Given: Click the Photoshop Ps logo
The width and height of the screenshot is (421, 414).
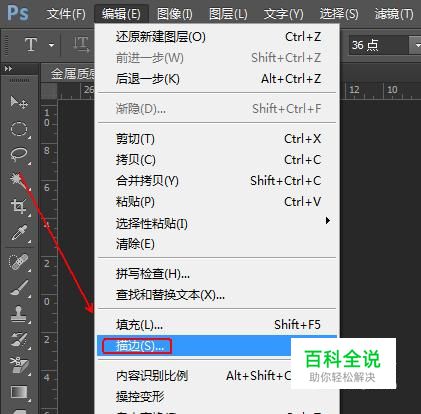Looking at the screenshot, I should pos(18,13).
